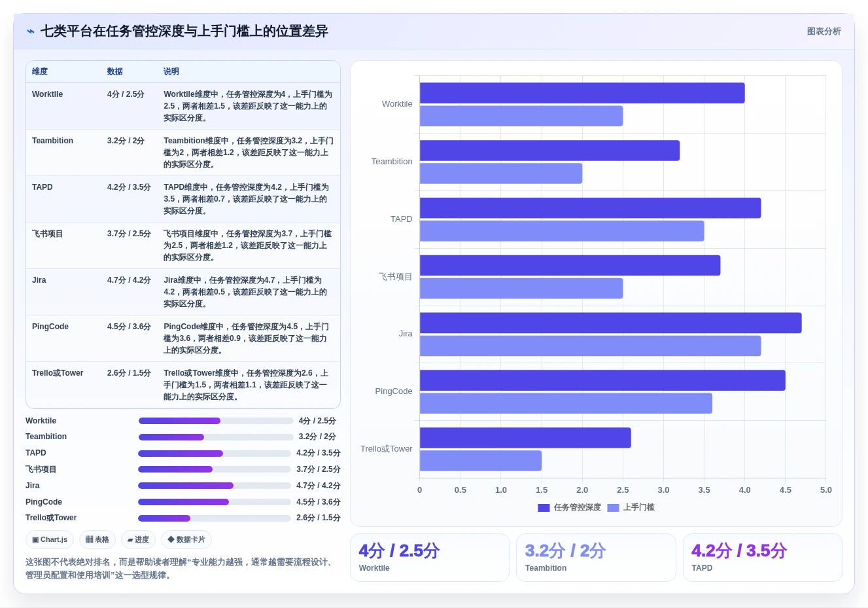The image size is (868, 608).
Task: Click PingCode's light chart bar
Action: [x=566, y=403]
